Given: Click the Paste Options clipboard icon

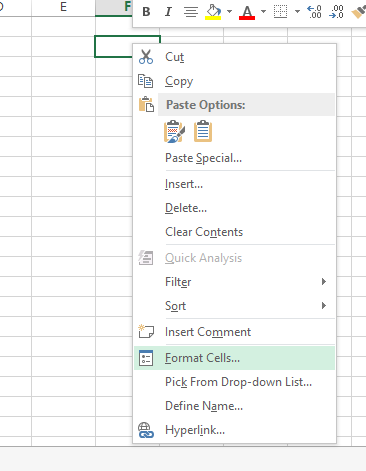Looking at the screenshot, I should (146, 104).
